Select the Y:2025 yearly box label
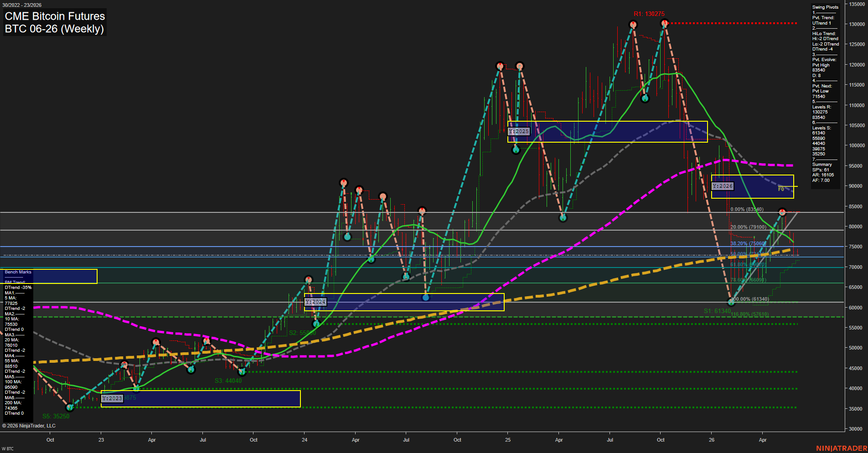 tap(519, 131)
